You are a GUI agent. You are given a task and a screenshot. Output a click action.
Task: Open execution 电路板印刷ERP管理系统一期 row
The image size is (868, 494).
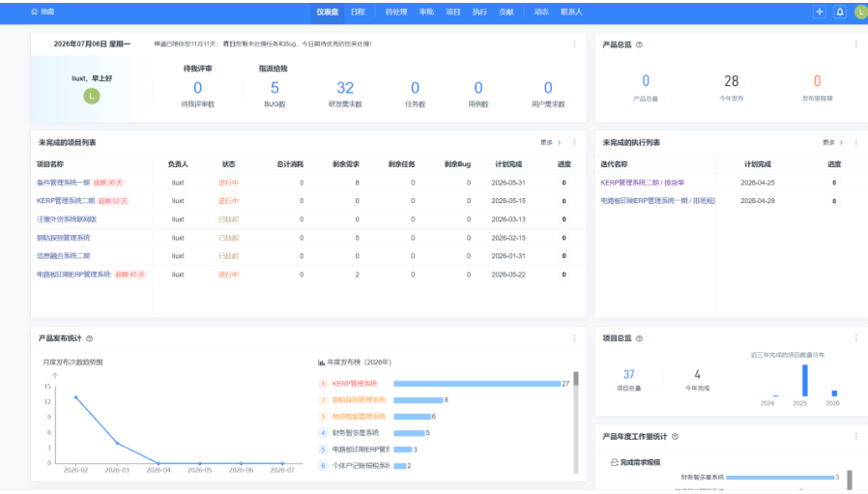coord(657,201)
